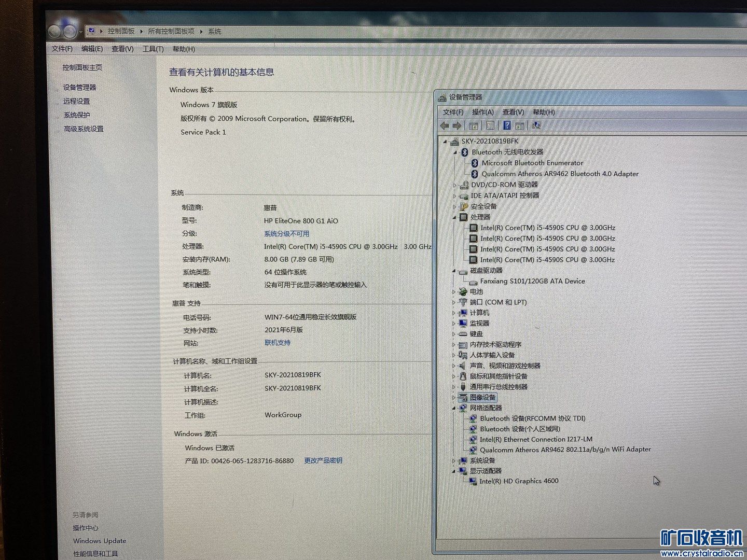Click the SKY-20210819BFK computer root icon
Viewport: 747px width, 560px height.
(454, 141)
